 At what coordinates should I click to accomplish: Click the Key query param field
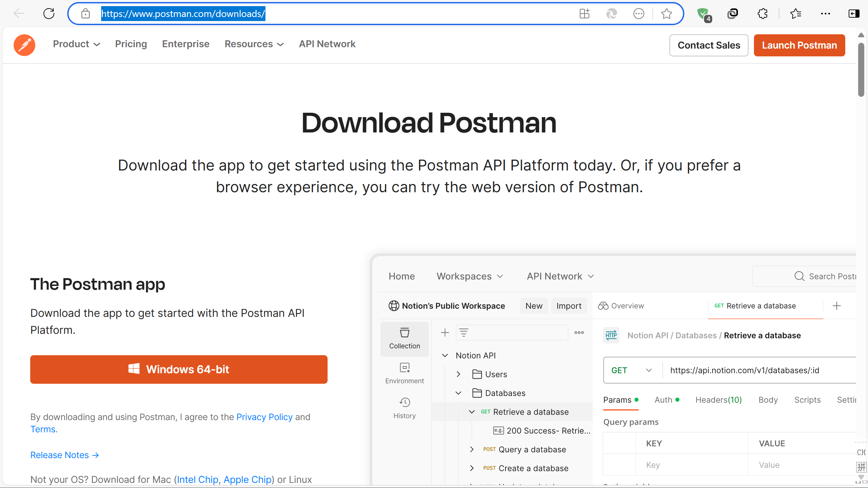coord(691,465)
